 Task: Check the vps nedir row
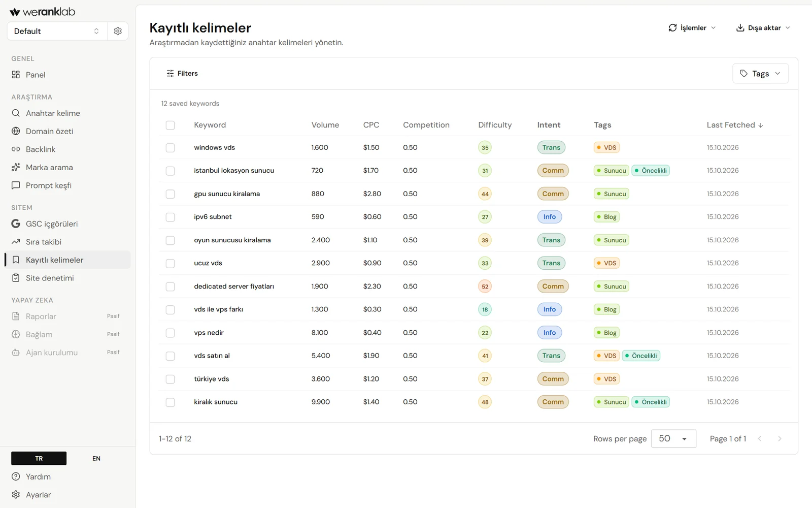[x=171, y=333]
